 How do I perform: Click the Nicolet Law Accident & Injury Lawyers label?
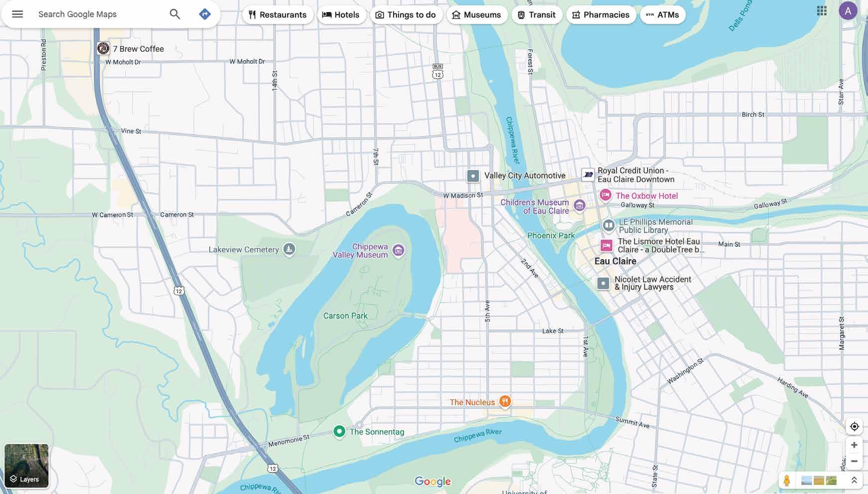[x=653, y=283]
